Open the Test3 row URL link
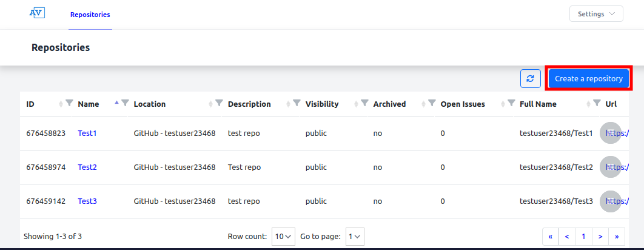Image resolution: width=644 pixels, height=250 pixels. 617,201
